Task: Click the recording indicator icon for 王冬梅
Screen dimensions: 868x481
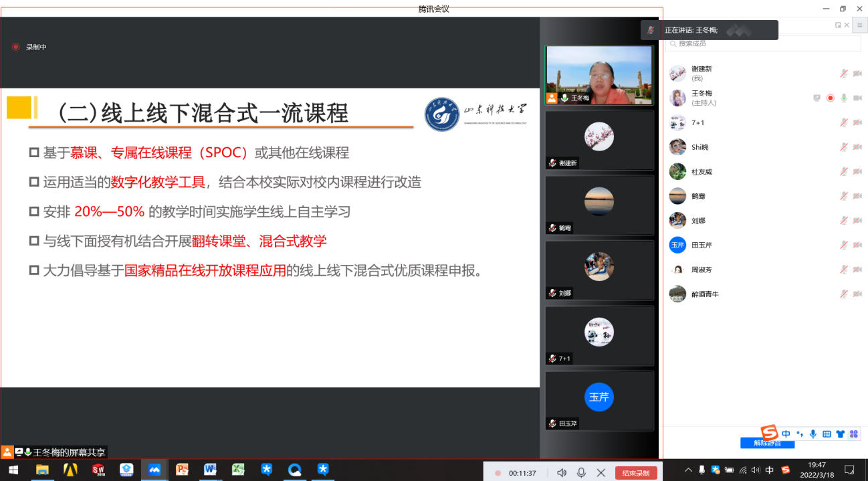Action: pos(830,98)
